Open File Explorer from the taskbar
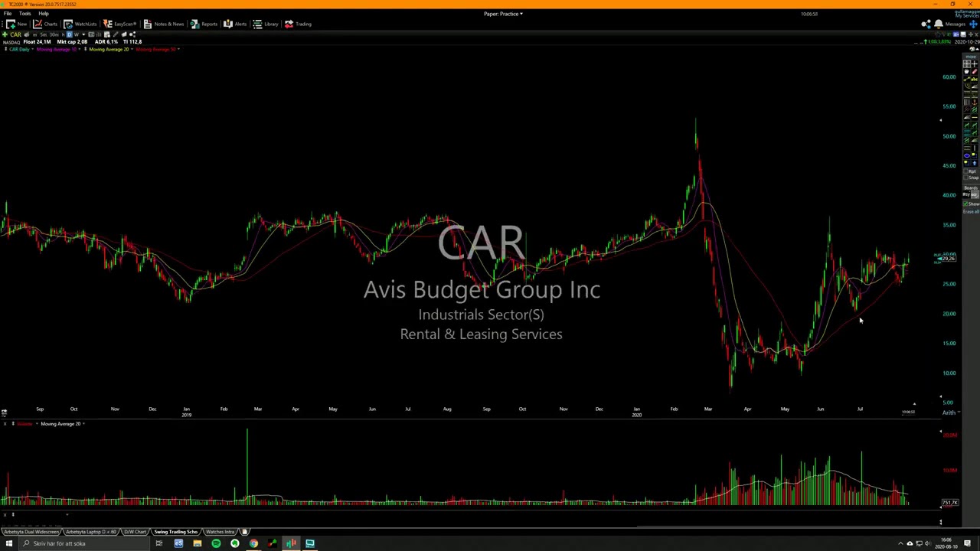 (197, 543)
